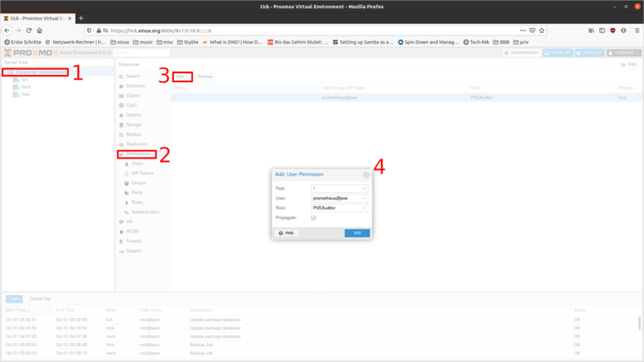644x362 pixels.
Task: Open the Roles menu item under Permissions
Action: pos(137,202)
